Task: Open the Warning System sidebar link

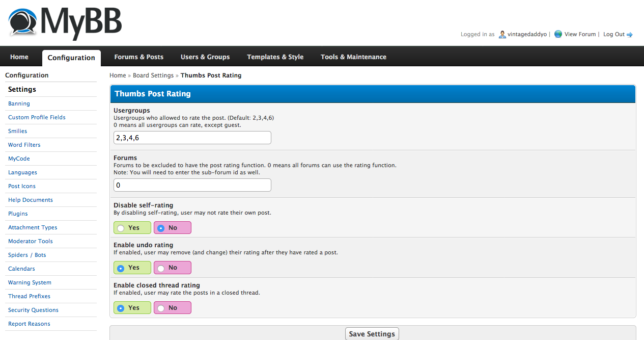Action: tap(30, 282)
